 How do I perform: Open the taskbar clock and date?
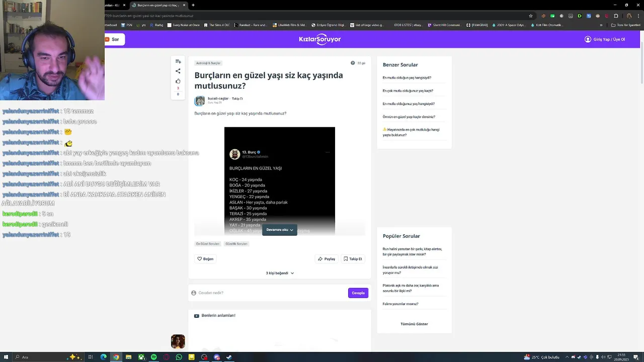tap(622, 357)
